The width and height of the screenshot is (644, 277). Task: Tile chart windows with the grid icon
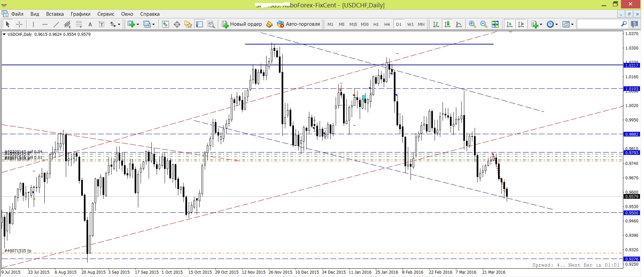495,24
